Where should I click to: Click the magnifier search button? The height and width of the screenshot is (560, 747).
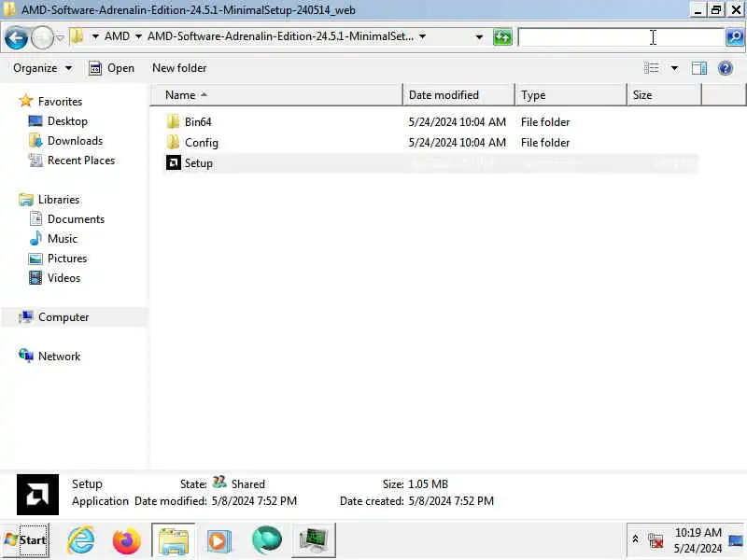(735, 37)
